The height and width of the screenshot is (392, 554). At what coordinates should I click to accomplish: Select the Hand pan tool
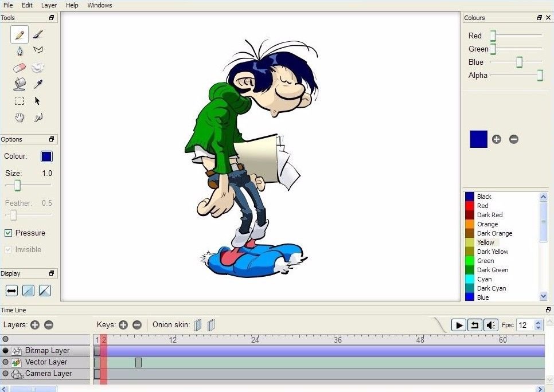point(19,117)
